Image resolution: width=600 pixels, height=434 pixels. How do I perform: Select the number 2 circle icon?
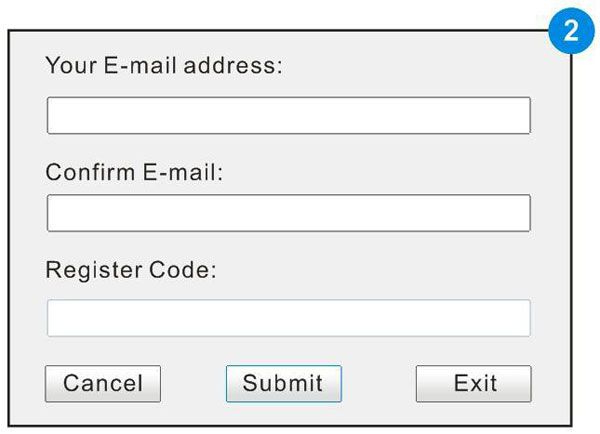tap(571, 30)
